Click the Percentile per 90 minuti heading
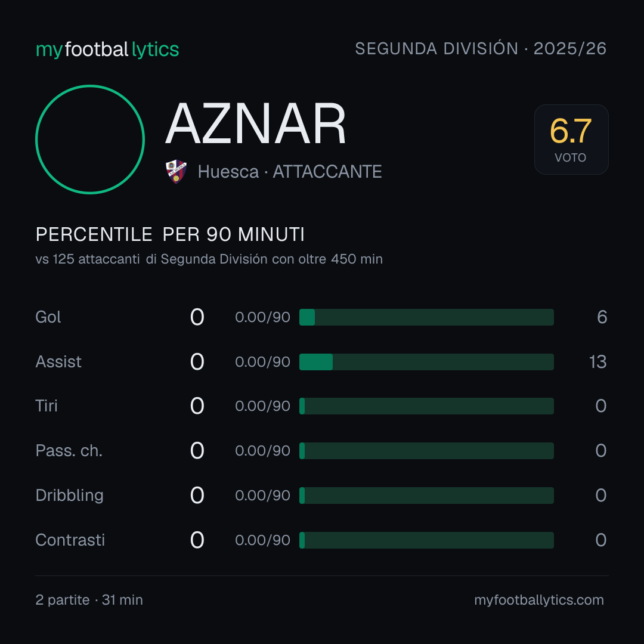644x644 pixels. click(x=170, y=234)
